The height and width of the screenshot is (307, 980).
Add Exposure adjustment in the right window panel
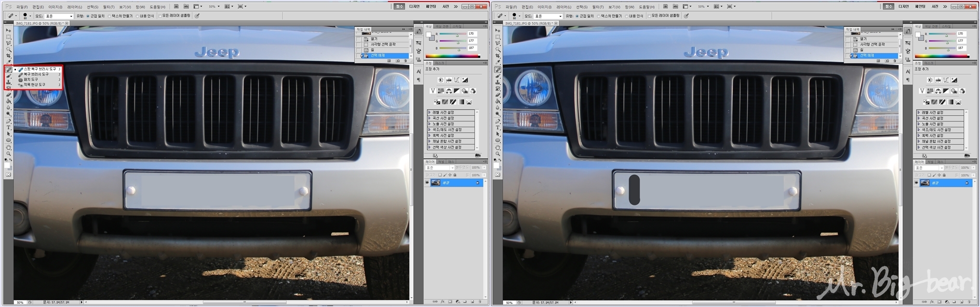[954, 80]
